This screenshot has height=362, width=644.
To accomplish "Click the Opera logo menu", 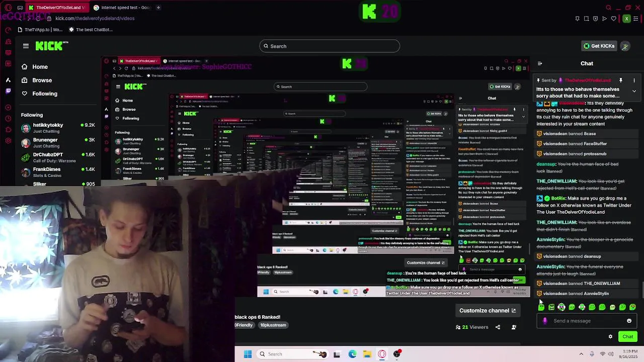I will pyautogui.click(x=8, y=8).
